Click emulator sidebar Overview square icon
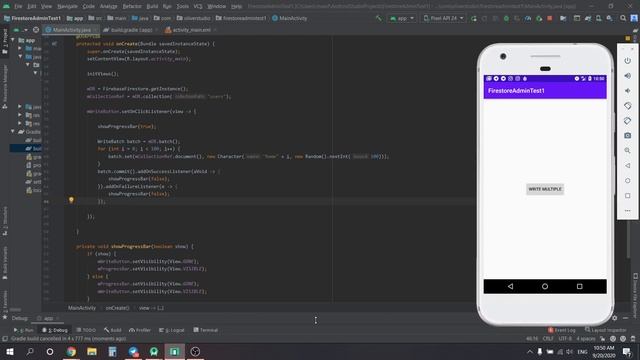 (x=627, y=196)
